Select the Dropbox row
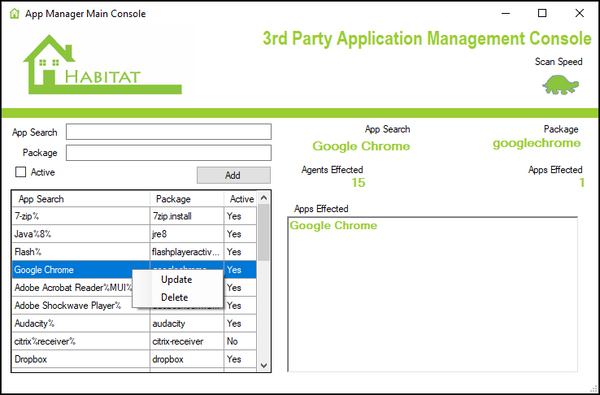The image size is (600, 395). [134, 359]
